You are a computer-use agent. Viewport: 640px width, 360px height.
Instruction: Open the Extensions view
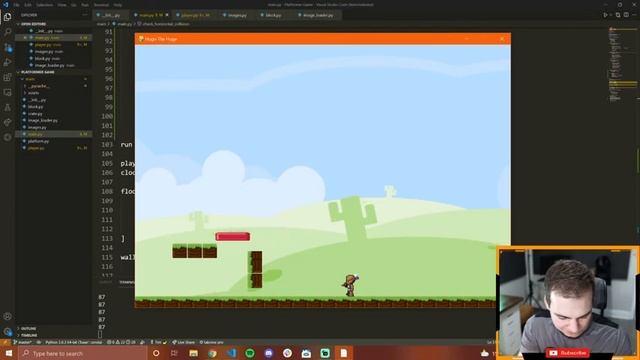7,78
